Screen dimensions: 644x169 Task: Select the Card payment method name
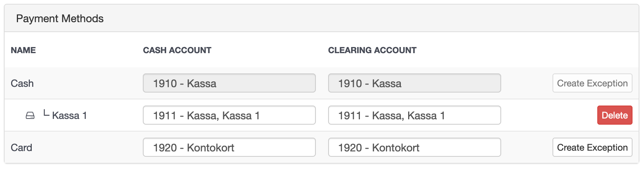point(21,148)
